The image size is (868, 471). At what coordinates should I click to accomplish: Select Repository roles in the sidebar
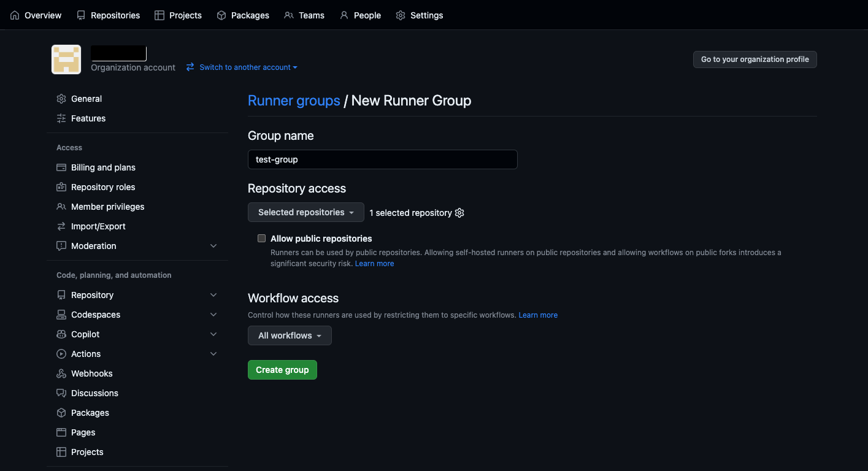pyautogui.click(x=102, y=186)
